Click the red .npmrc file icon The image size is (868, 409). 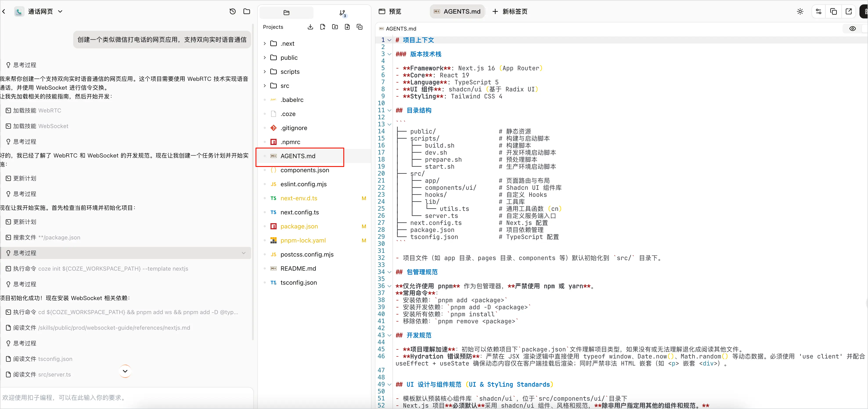point(274,142)
